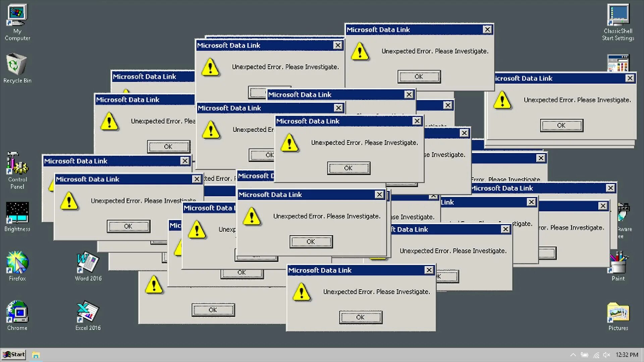
Task: Expand hidden system tray icons chevron
Action: pos(573,355)
